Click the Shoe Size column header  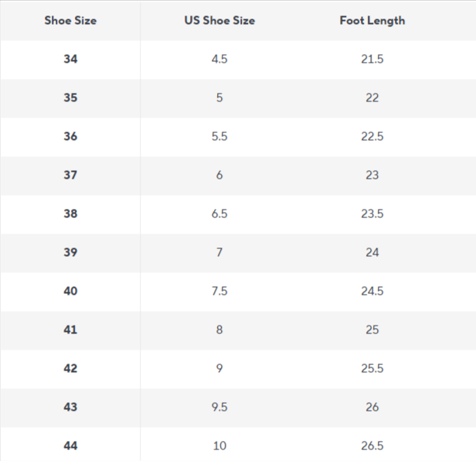click(x=70, y=21)
